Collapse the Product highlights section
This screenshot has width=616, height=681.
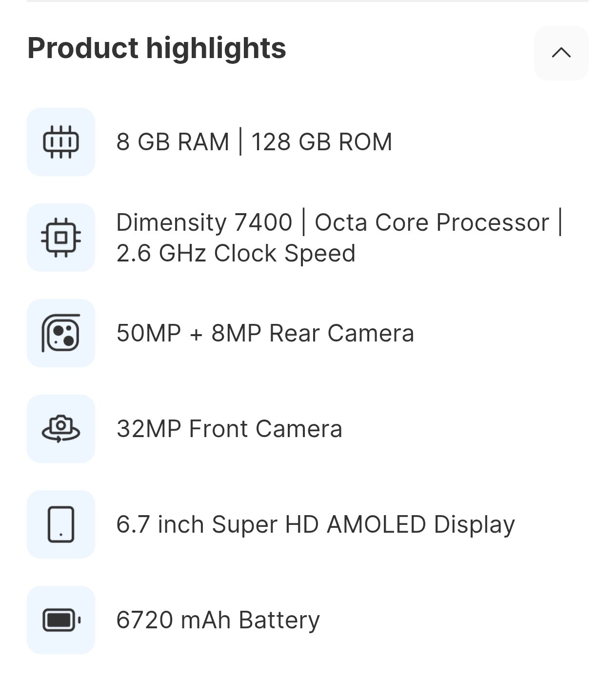(561, 53)
